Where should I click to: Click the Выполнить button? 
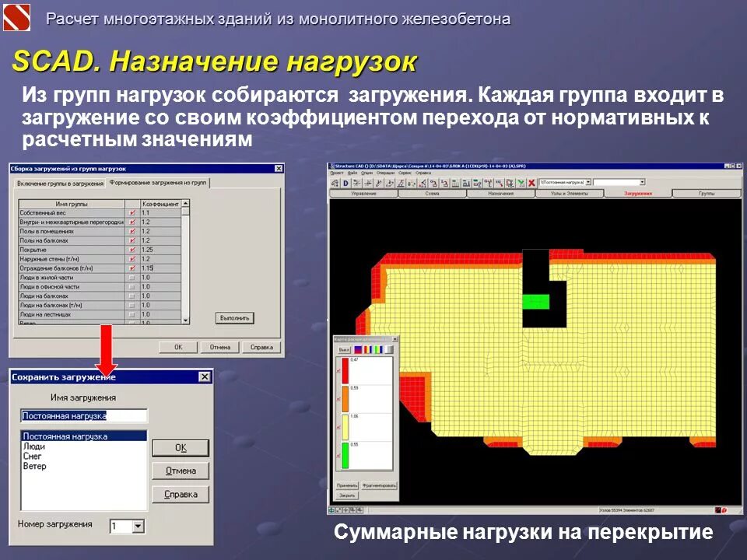point(234,317)
